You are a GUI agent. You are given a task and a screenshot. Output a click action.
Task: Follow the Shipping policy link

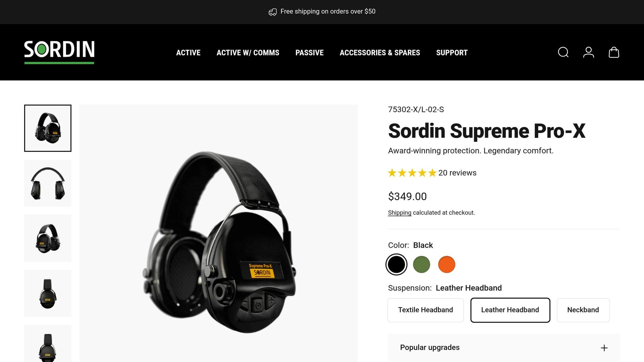399,213
